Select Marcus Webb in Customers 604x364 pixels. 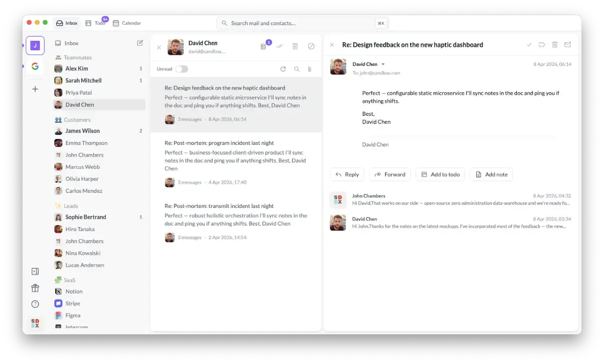pos(99,167)
